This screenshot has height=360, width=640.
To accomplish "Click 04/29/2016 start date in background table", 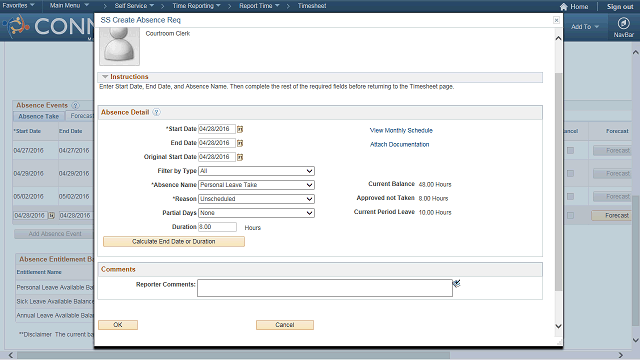I will pyautogui.click(x=29, y=173).
